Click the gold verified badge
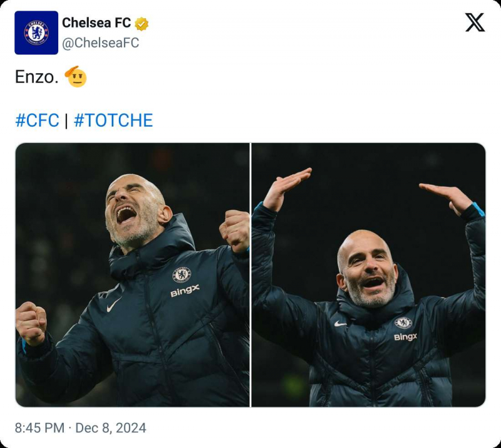Screen dimensions: 501x448 coord(142,24)
